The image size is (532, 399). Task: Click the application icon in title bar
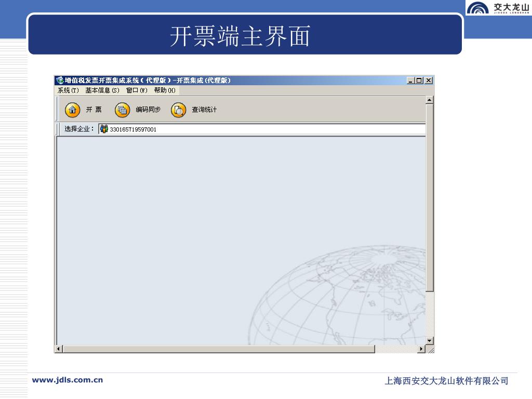click(60, 81)
